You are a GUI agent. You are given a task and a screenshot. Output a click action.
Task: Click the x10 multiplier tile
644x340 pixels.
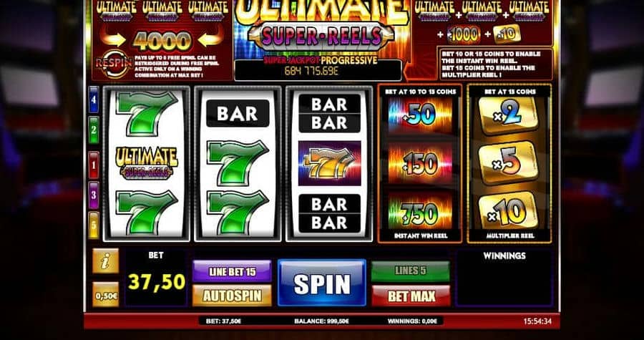click(509, 212)
